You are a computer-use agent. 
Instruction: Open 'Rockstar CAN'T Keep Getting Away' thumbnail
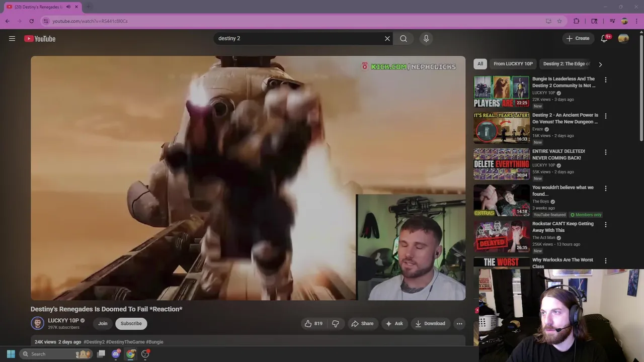click(501, 236)
